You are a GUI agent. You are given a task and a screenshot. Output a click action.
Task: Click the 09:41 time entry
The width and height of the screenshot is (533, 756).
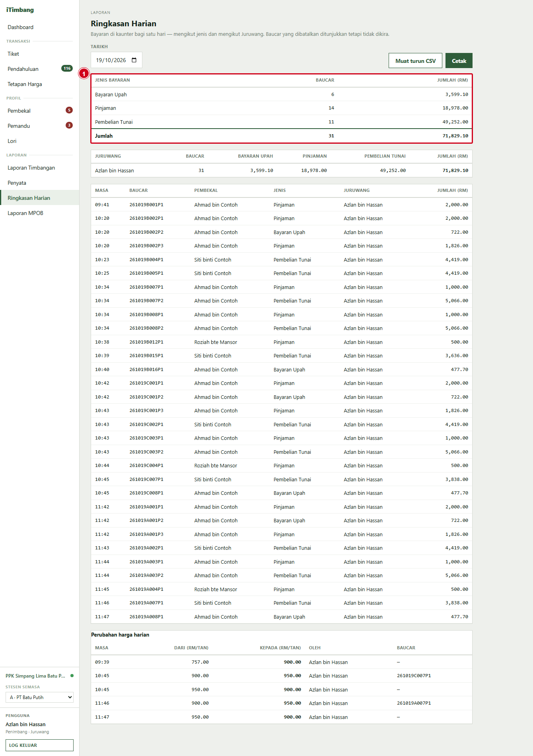click(102, 205)
